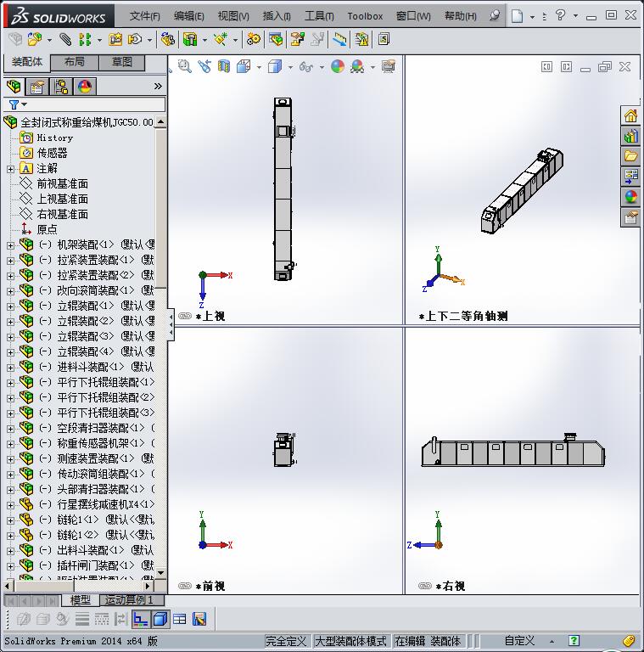The image size is (644, 652).
Task: Switch to the 布局 tab
Action: [x=75, y=62]
